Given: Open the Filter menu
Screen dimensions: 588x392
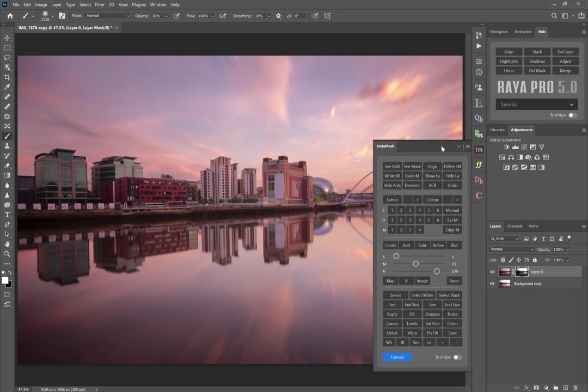Looking at the screenshot, I should 100,4.
